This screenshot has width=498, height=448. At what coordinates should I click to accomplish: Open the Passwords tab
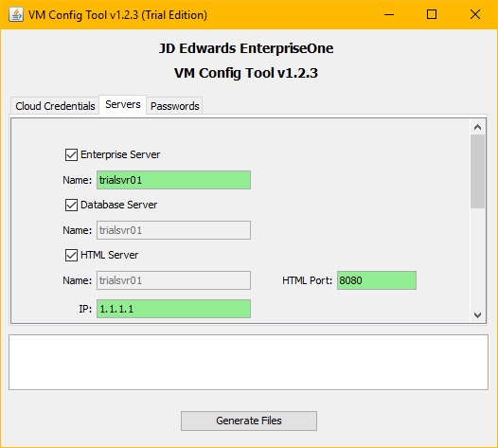pos(174,106)
